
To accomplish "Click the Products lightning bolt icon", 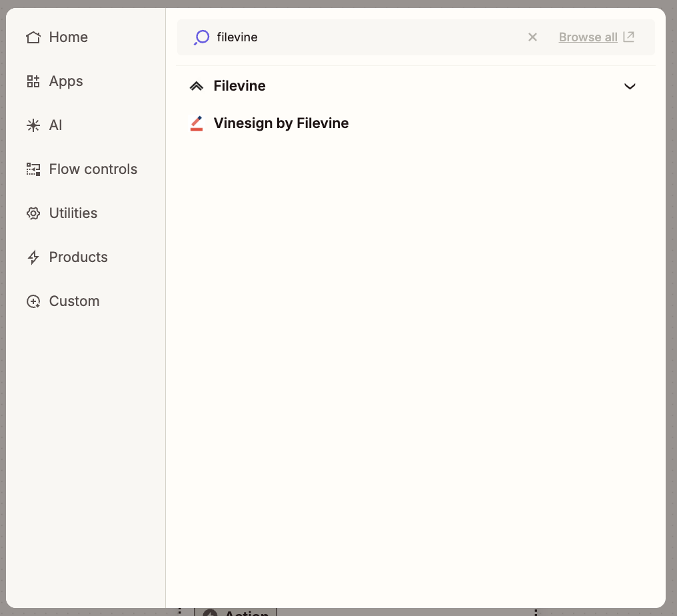I will tap(33, 257).
